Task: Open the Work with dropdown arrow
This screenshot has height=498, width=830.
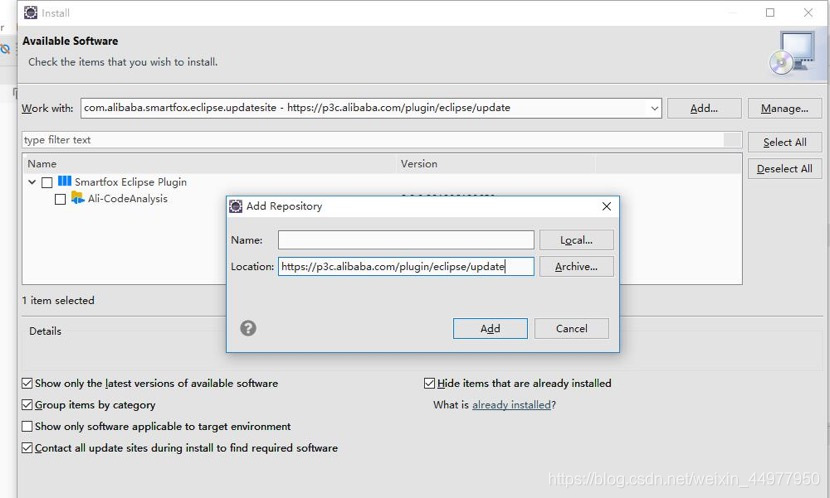Action: point(654,108)
